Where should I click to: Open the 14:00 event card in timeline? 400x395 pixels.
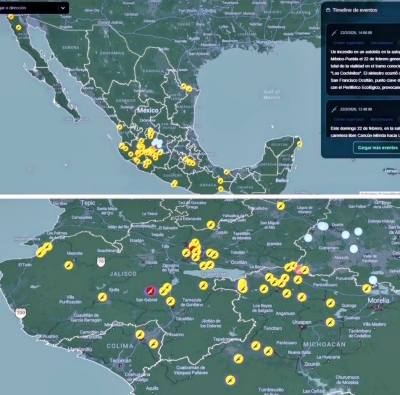pos(363,60)
